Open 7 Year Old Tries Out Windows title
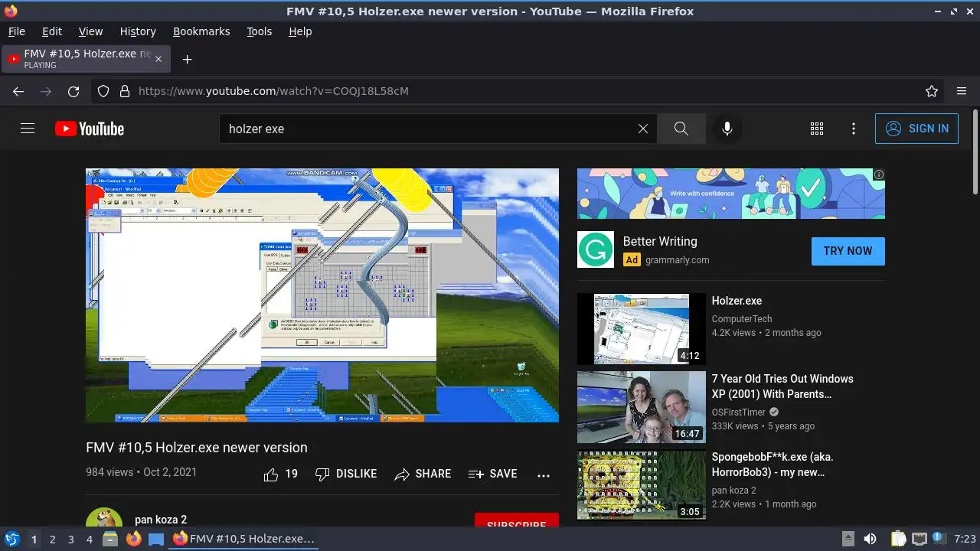 [782, 386]
